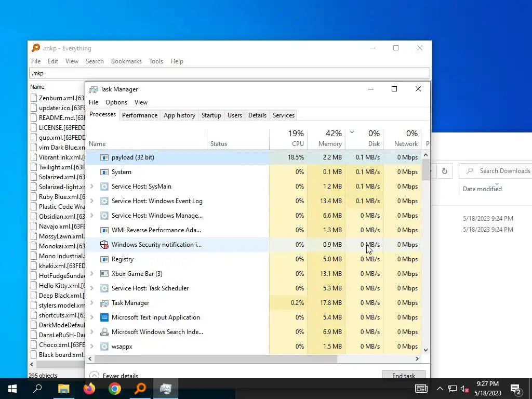The image size is (532, 399).
Task: Click the Fewer details arrow icon
Action: [x=95, y=375]
